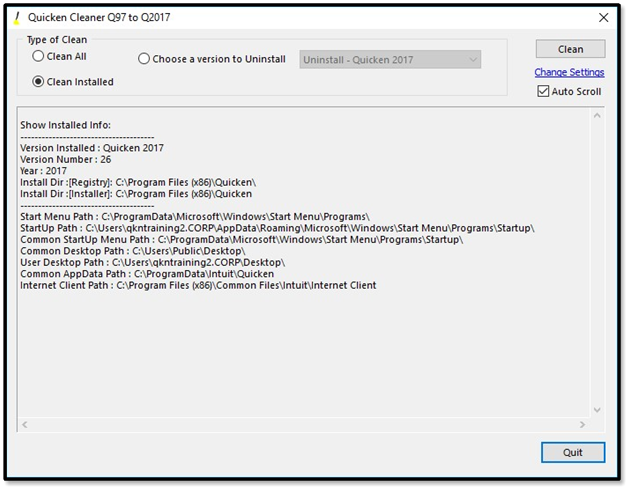Click the Quicken Cleaner broom icon in title bar
The image size is (630, 491).
[x=14, y=18]
